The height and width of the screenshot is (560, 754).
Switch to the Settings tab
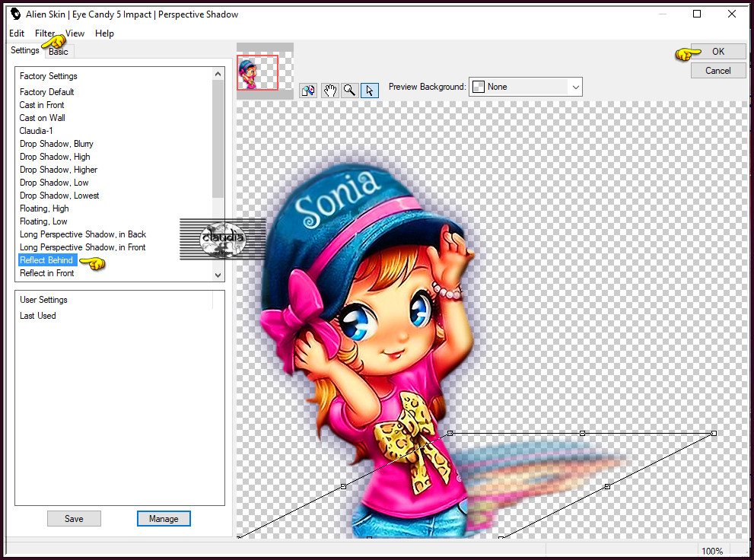click(25, 50)
